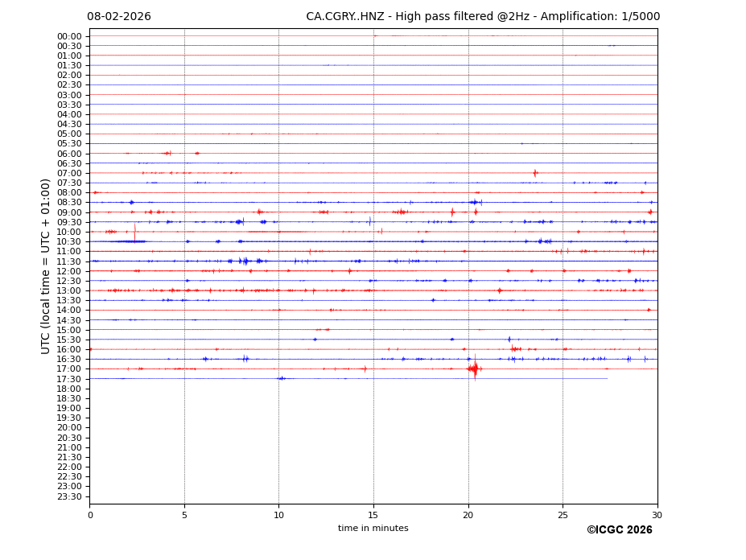Click the ©ICGC 2026 copyright text
The image size is (746, 560).
[619, 530]
